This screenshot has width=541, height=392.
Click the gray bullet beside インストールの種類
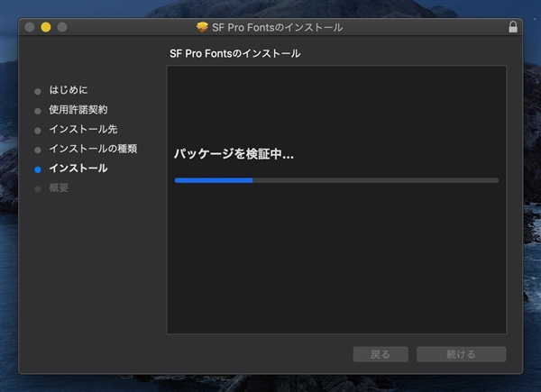pos(38,150)
